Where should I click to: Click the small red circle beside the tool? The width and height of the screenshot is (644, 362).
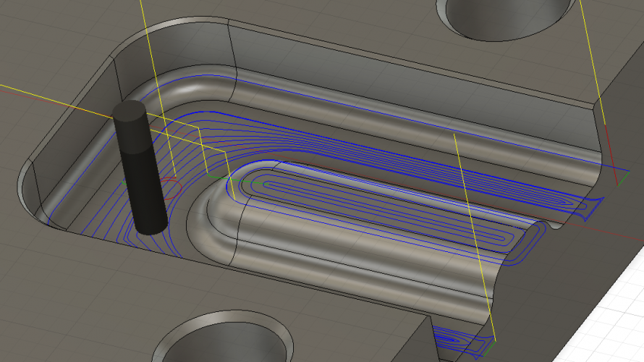(171, 189)
